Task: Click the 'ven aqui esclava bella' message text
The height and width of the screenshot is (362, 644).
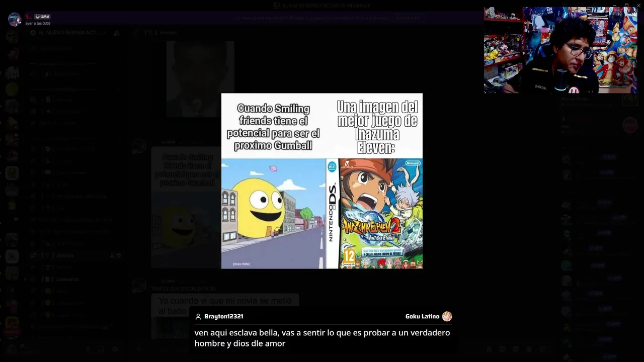Action: (322, 338)
